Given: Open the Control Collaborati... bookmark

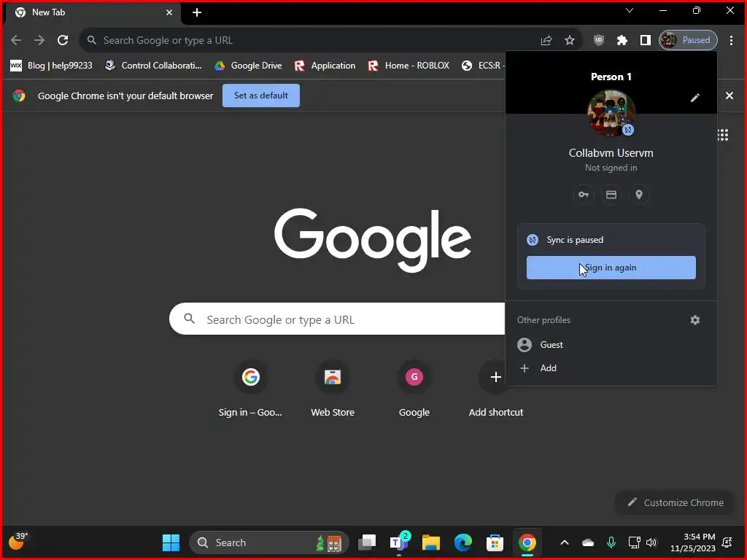Looking at the screenshot, I should click(153, 66).
